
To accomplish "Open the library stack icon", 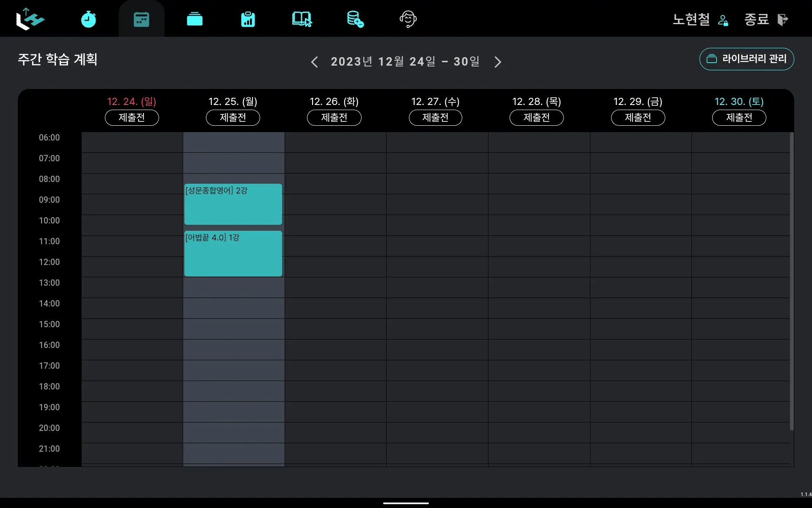I will [195, 19].
